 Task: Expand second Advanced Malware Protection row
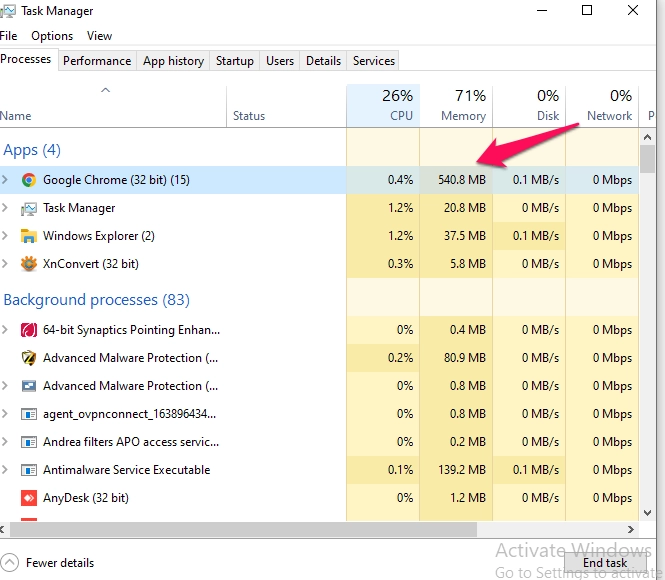point(5,385)
